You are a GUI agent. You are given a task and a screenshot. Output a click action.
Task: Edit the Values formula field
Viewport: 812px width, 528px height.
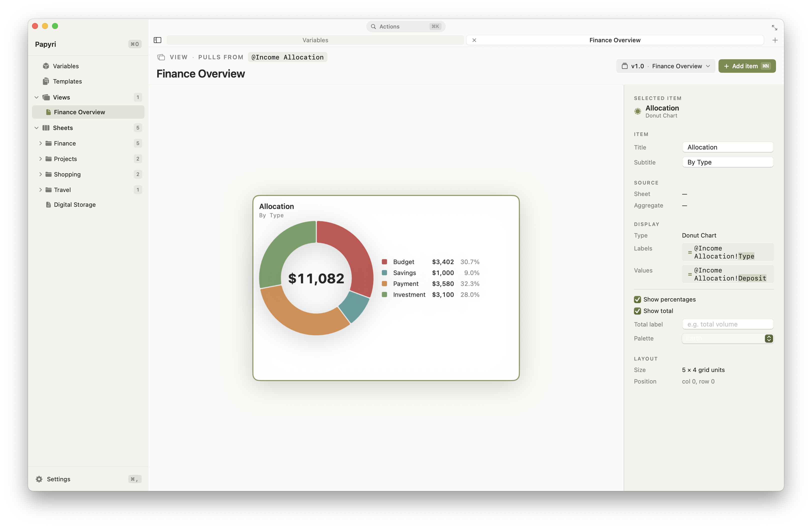727,274
